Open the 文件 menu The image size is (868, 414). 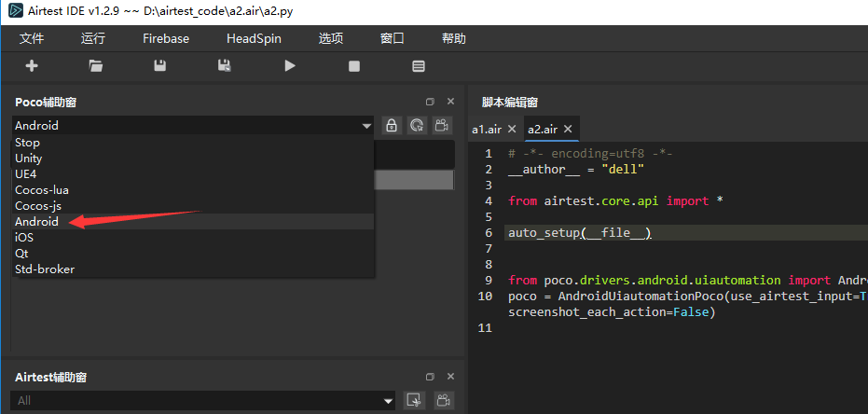(32, 39)
